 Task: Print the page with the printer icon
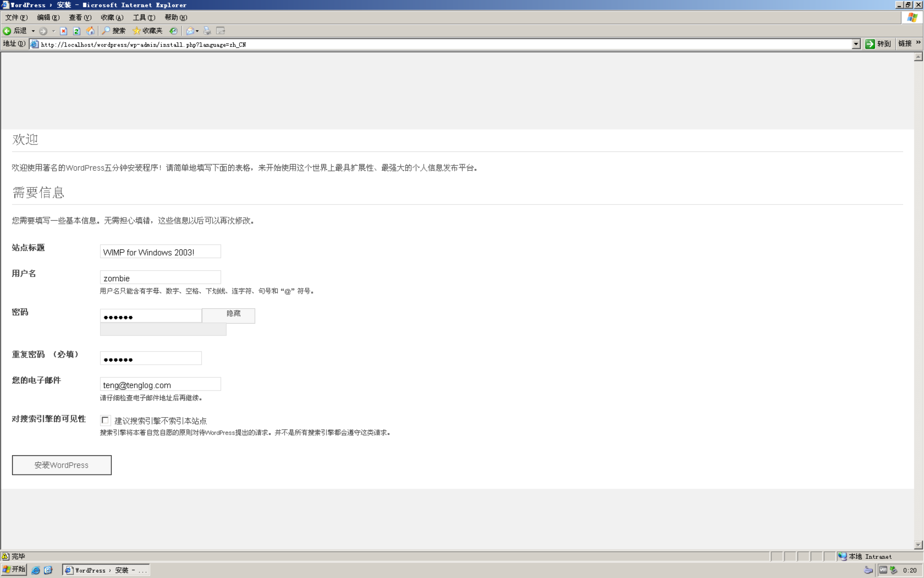point(207,31)
